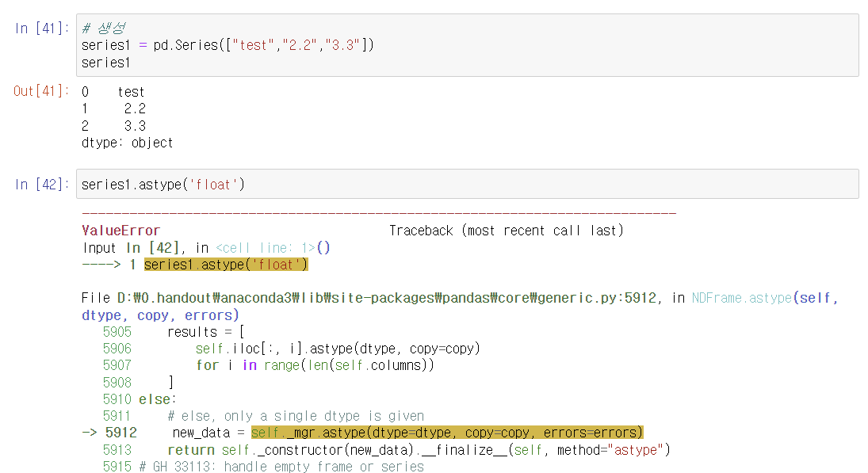The width and height of the screenshot is (868, 473).
Task: Select the In [42] prompt label
Action: coord(42,185)
